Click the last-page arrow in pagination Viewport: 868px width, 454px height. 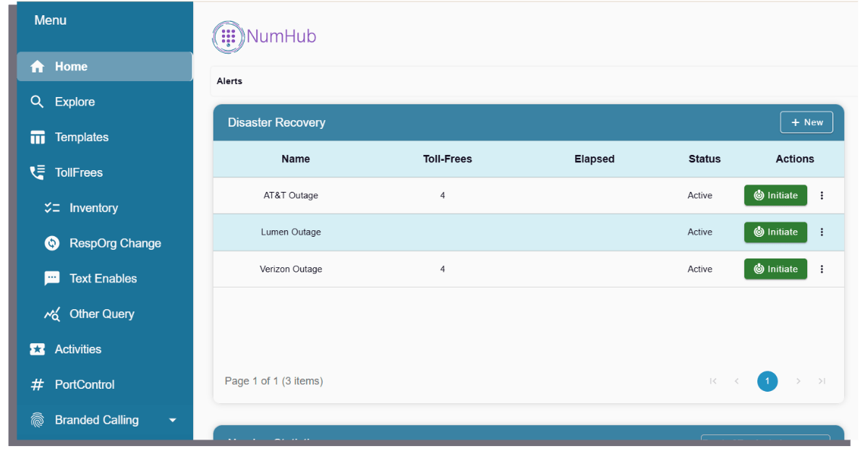822,381
